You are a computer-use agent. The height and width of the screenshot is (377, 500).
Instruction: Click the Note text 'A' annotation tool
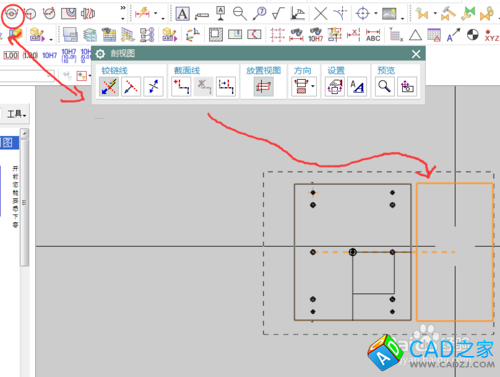click(x=182, y=14)
